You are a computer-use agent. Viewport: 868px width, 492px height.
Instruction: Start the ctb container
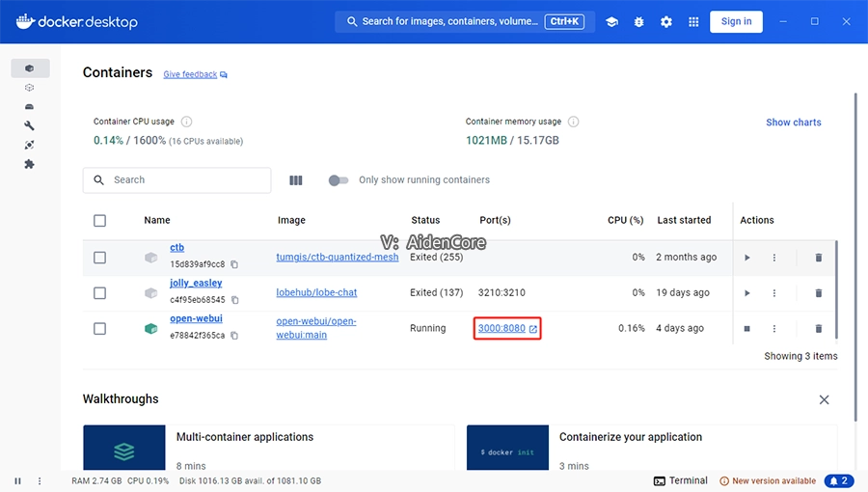click(x=747, y=258)
